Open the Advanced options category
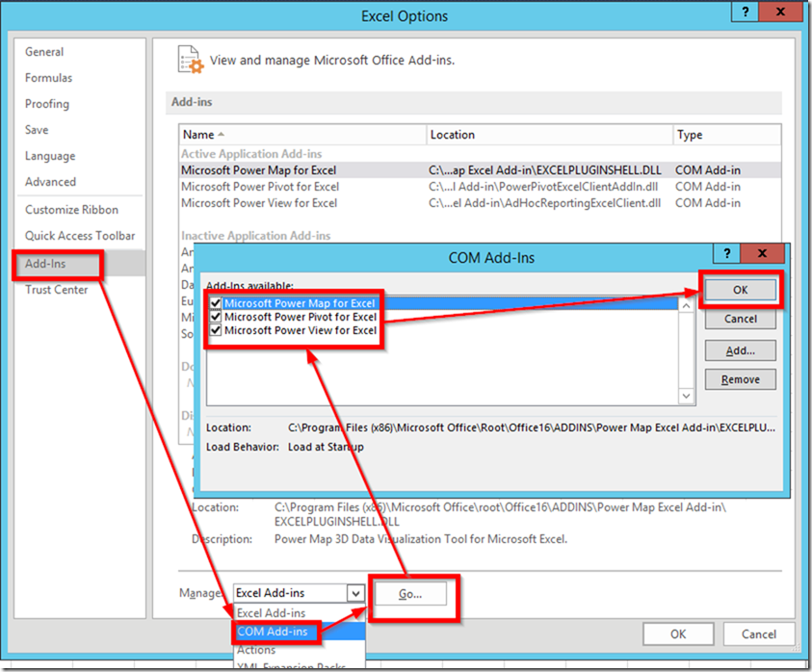Image resolution: width=812 pixels, height=672 pixels. click(x=51, y=182)
